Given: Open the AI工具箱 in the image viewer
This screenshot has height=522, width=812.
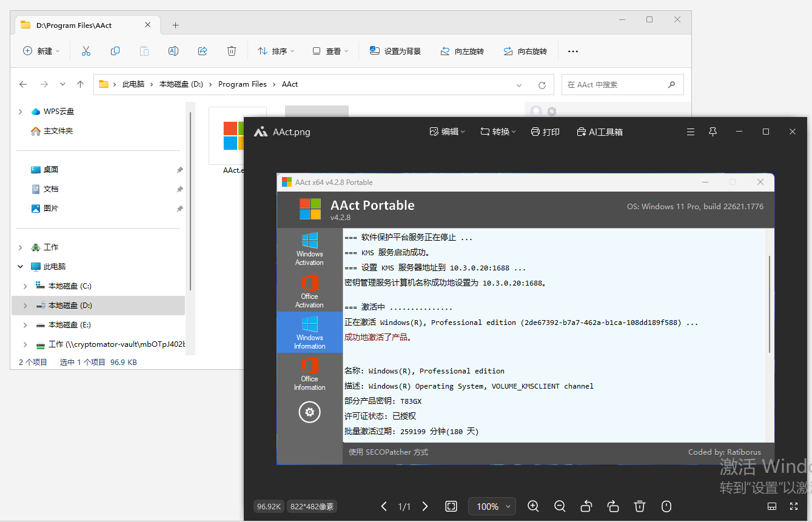Looking at the screenshot, I should pyautogui.click(x=600, y=132).
